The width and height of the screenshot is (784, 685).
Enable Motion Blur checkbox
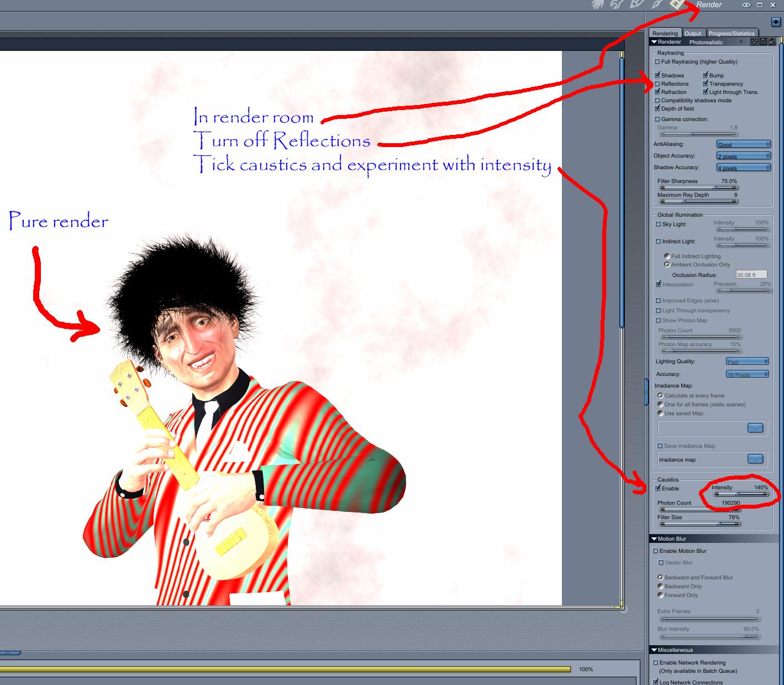click(656, 551)
